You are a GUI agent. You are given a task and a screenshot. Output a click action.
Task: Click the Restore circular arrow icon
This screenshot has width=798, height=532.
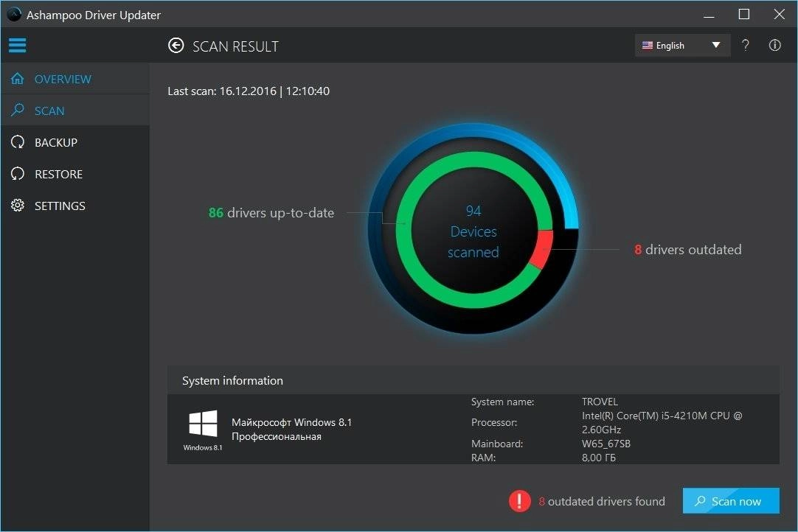[x=17, y=174]
